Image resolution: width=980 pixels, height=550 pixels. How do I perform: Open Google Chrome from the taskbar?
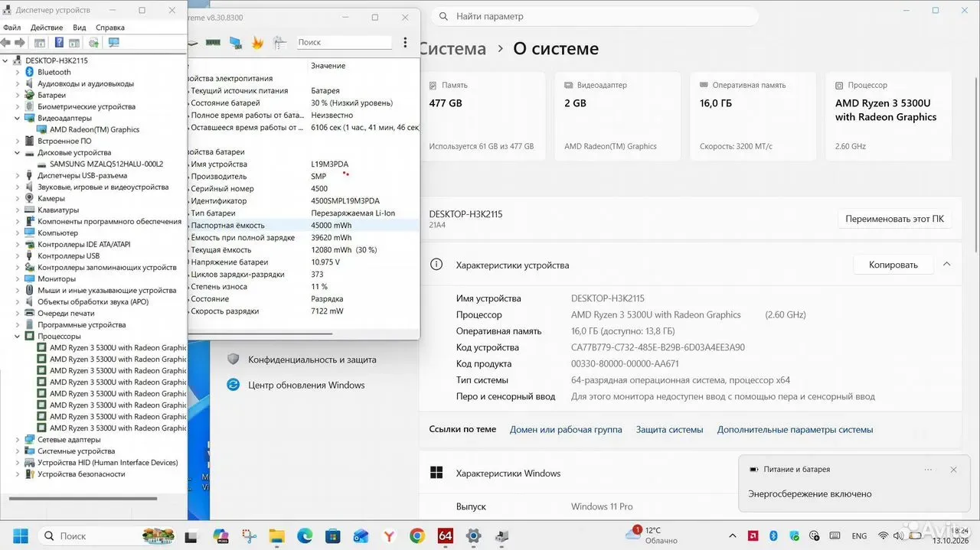(x=417, y=536)
